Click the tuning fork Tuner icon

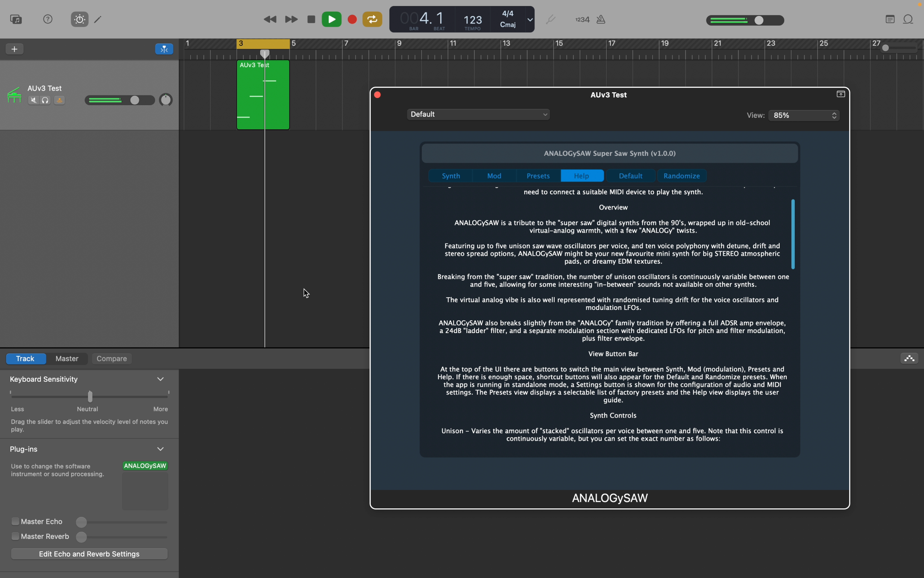pos(550,20)
